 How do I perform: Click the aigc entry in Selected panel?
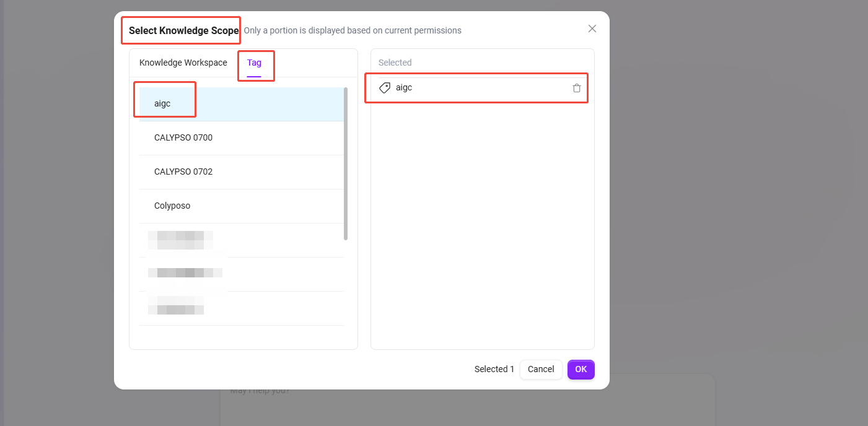click(404, 88)
